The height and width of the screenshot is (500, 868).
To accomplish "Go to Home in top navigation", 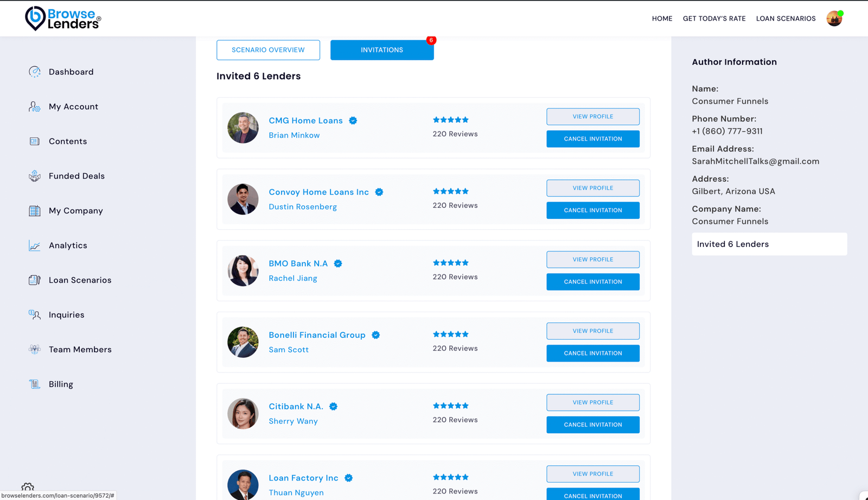I will pos(662,18).
